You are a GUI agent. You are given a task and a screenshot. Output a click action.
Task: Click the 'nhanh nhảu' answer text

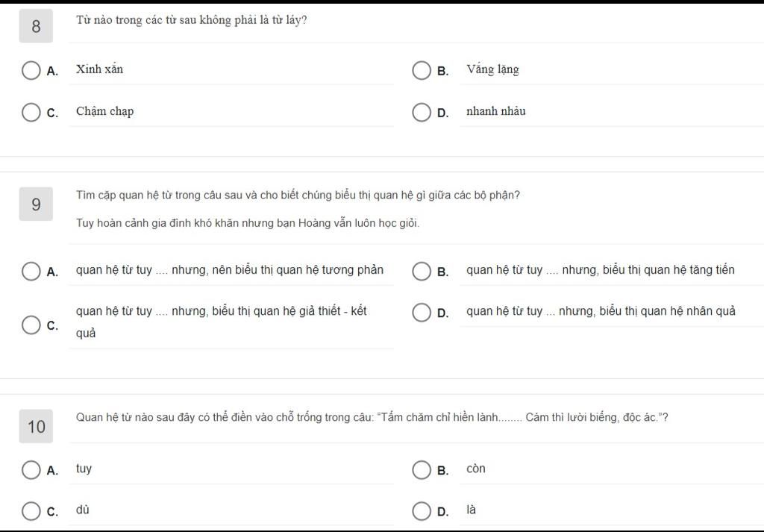[x=496, y=111]
